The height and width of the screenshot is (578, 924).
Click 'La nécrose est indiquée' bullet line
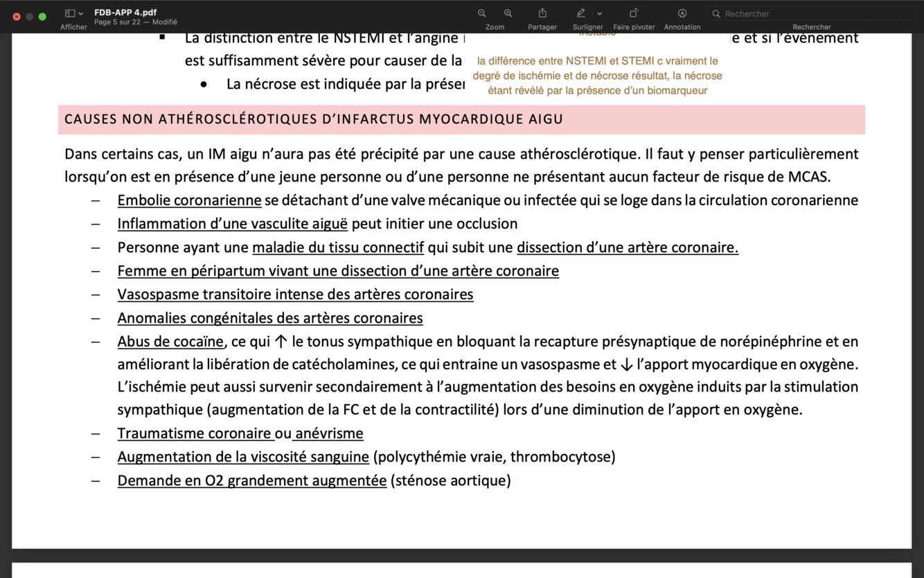345,84
